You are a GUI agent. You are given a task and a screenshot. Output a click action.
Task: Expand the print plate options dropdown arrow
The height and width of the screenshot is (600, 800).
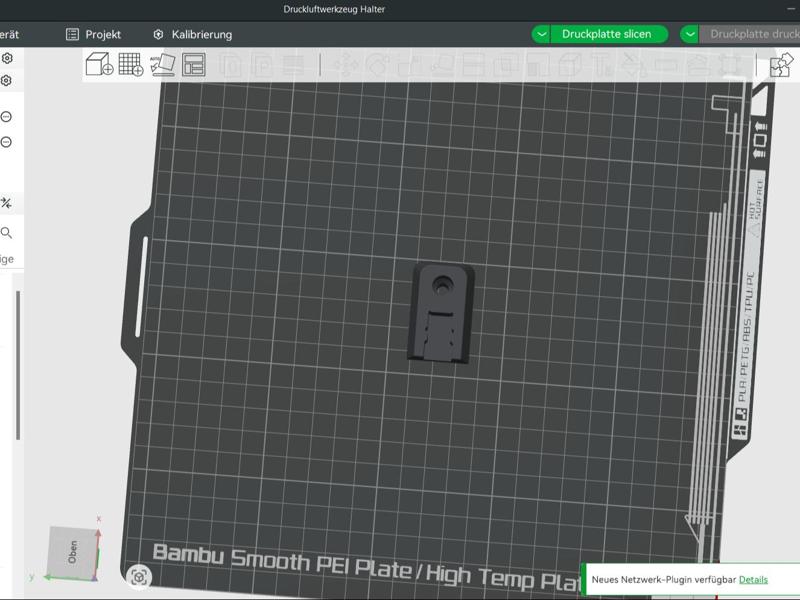(690, 34)
